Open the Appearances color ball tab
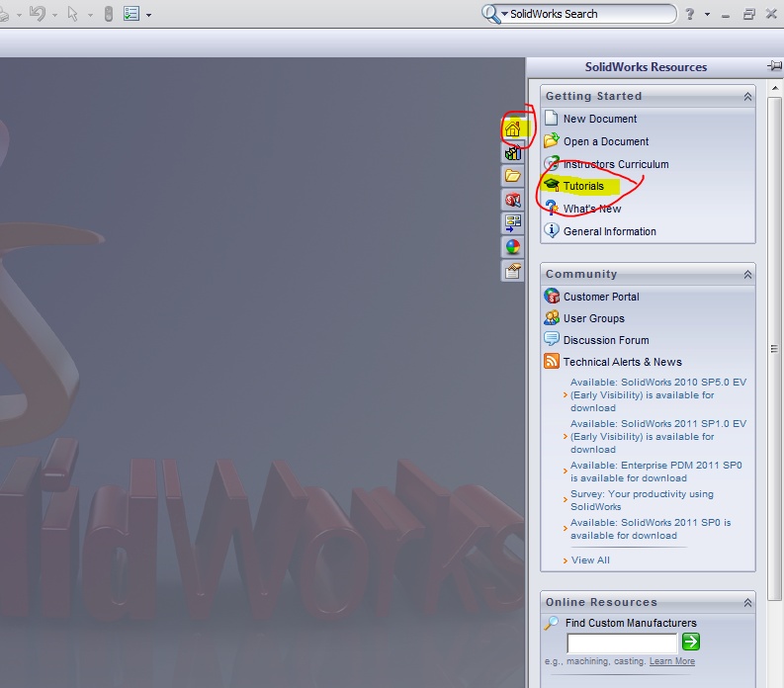The height and width of the screenshot is (688, 784). 512,247
